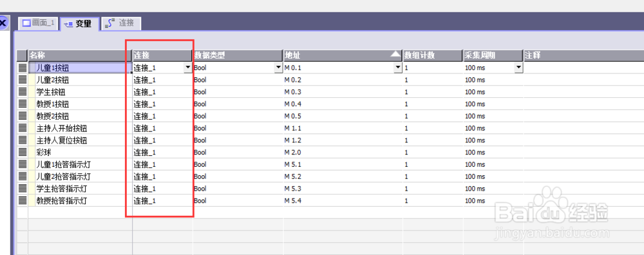This screenshot has width=644, height=255.
Task: Click address cell M 0.4
Action: tap(343, 104)
